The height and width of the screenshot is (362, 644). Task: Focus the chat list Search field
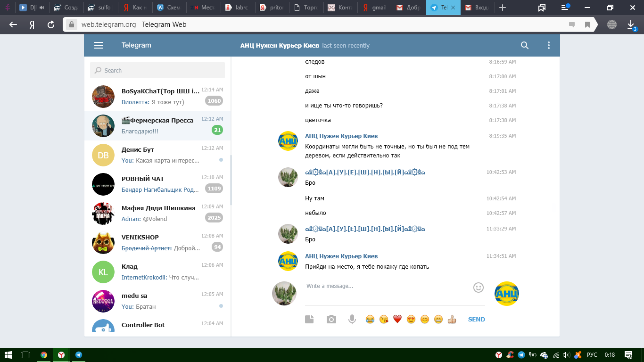(157, 70)
